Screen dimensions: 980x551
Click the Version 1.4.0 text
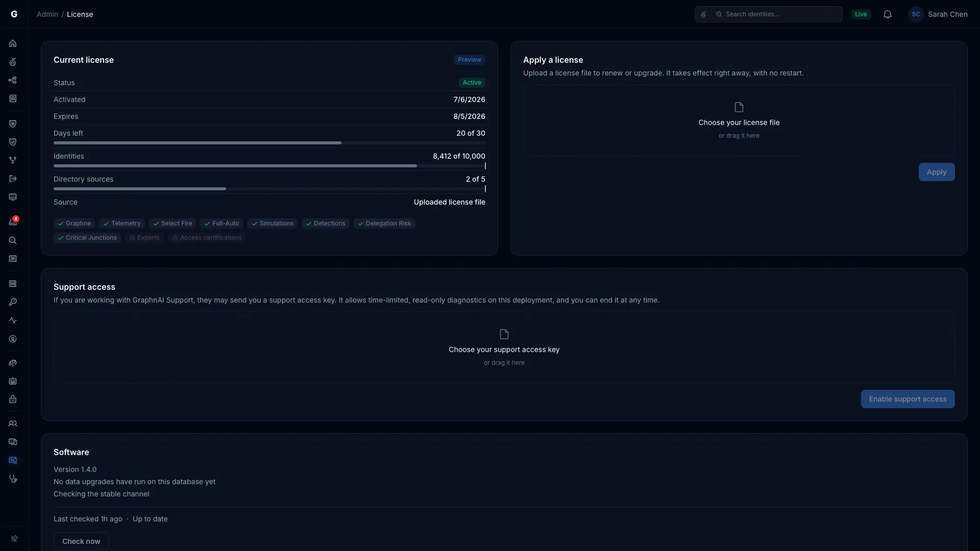75,469
